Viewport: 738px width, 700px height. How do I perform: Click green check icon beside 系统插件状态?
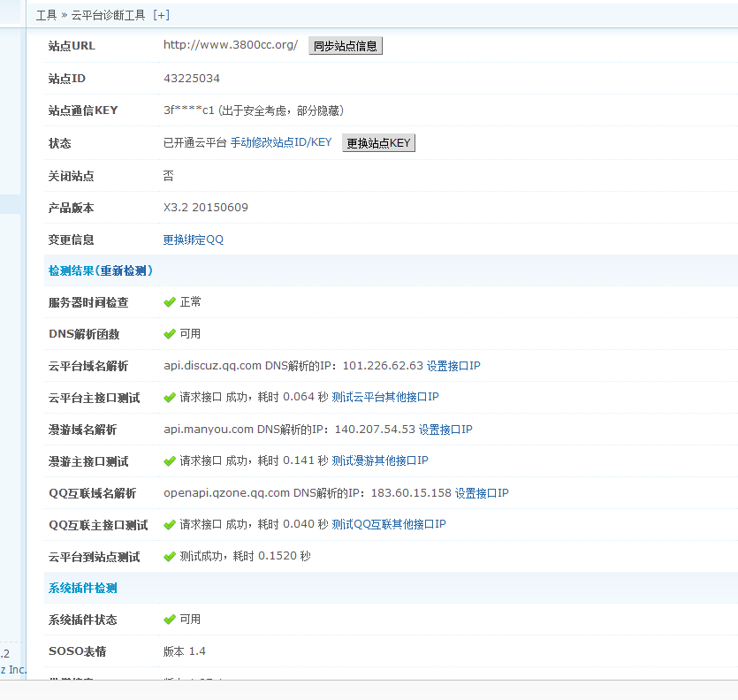[170, 620]
